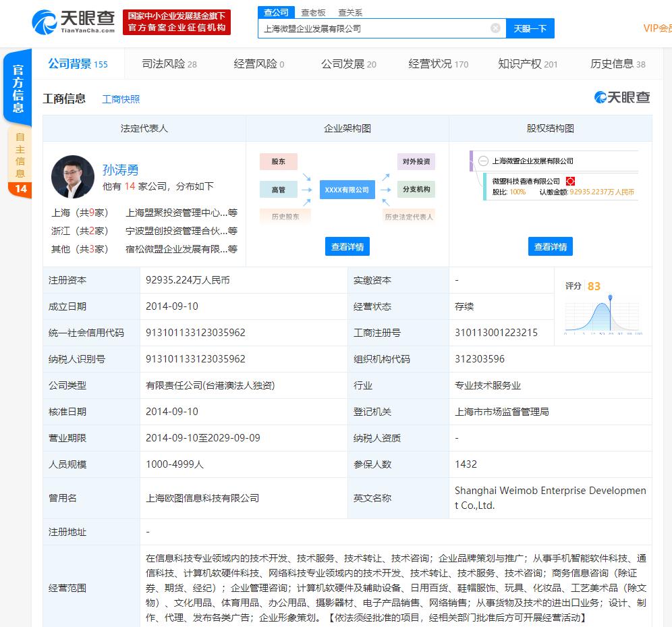Open the TianYanCha logo homepage
672x627 pixels.
(74, 22)
